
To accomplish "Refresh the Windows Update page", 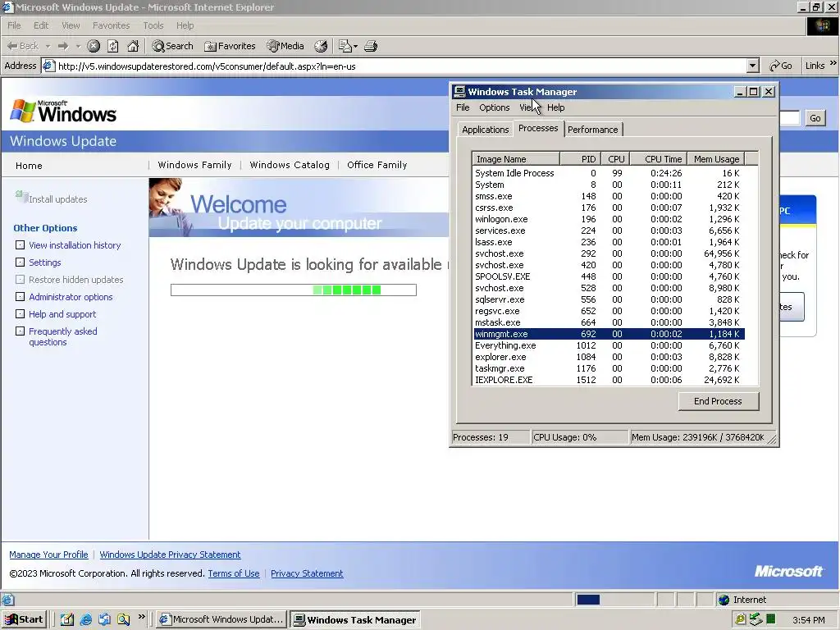I will tap(113, 46).
